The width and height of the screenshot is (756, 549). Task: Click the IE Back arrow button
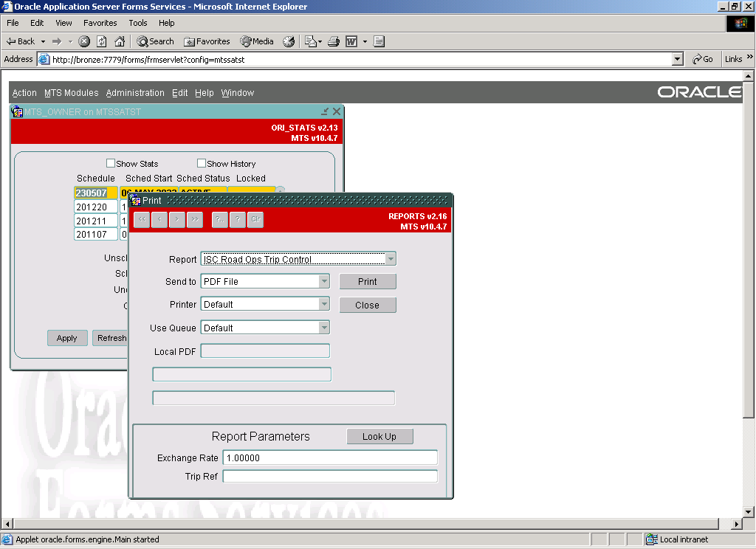click(x=20, y=41)
